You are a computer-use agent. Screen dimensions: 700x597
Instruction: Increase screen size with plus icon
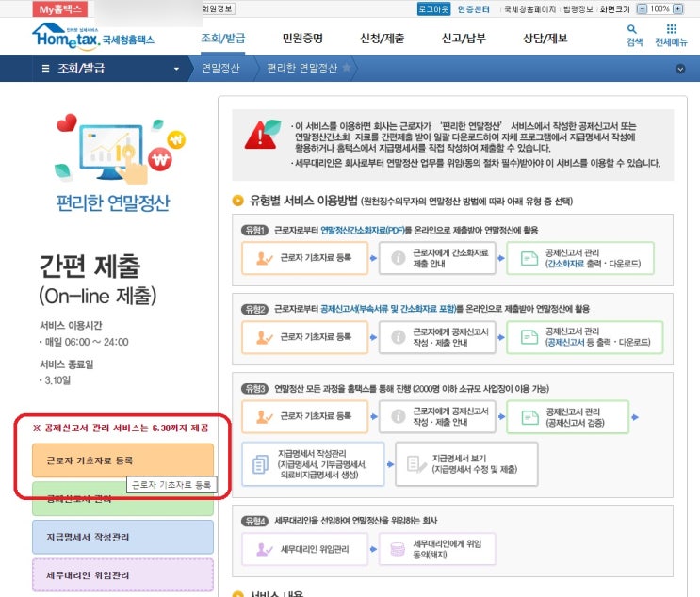coord(677,8)
